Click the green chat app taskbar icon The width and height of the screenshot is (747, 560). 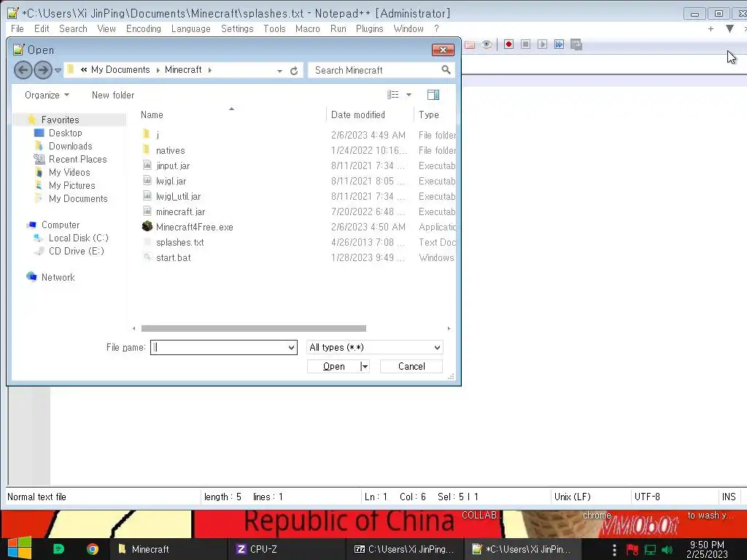coord(58,549)
